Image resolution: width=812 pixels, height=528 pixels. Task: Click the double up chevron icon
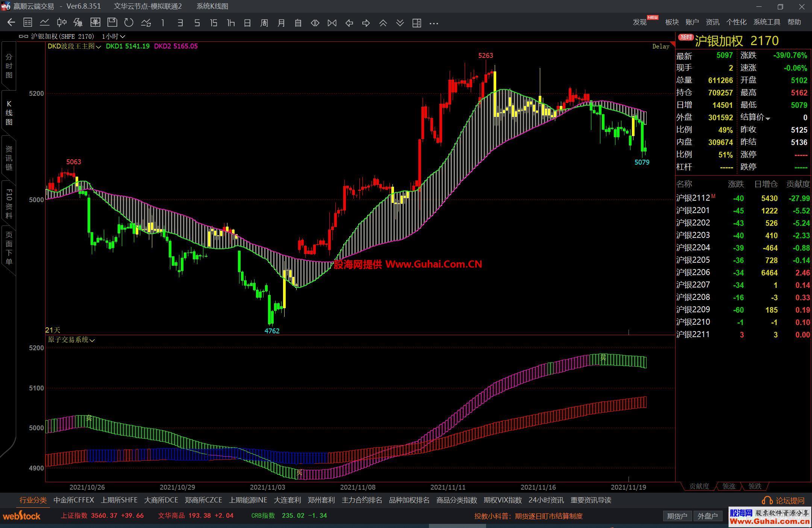(x=383, y=23)
